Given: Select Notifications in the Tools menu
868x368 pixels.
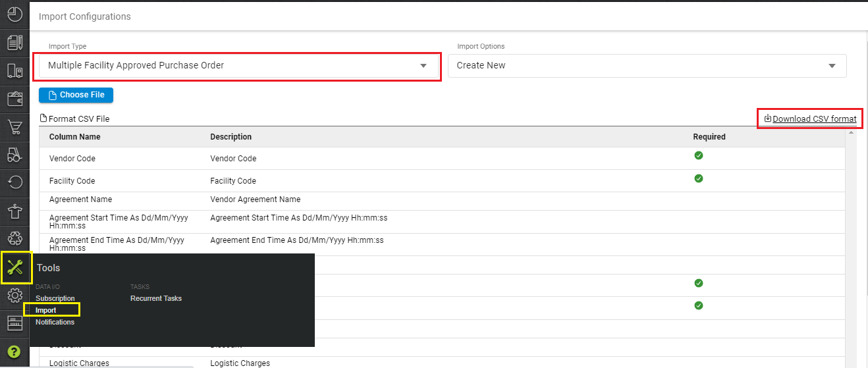Looking at the screenshot, I should point(55,322).
